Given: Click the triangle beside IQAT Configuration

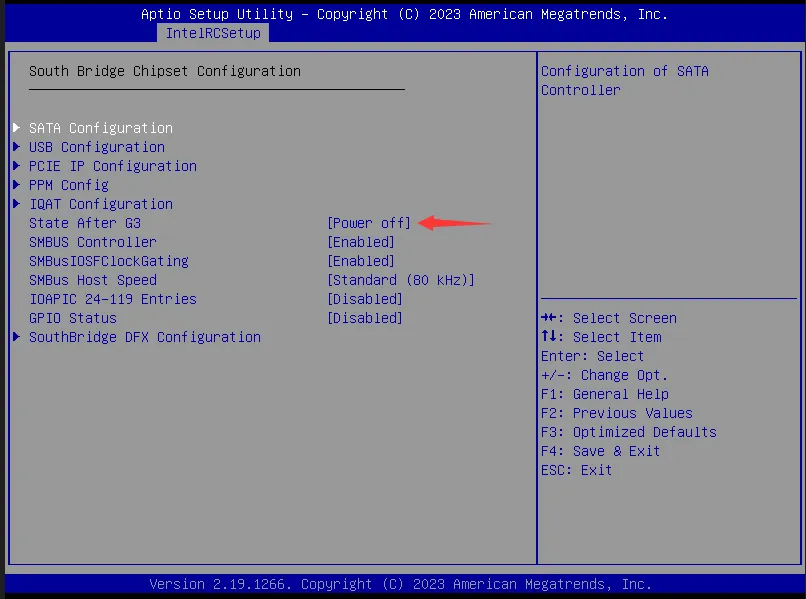Looking at the screenshot, I should [17, 204].
